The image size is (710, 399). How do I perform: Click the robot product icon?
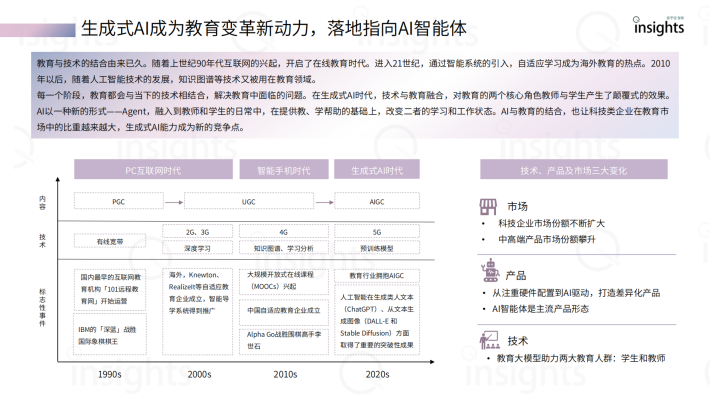489,270
